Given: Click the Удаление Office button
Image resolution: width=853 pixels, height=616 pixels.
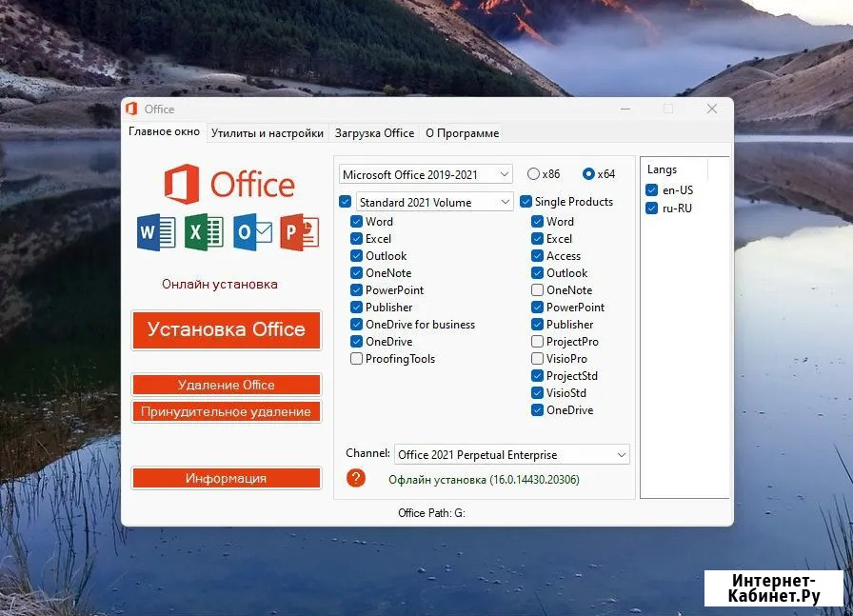Looking at the screenshot, I should click(227, 385).
